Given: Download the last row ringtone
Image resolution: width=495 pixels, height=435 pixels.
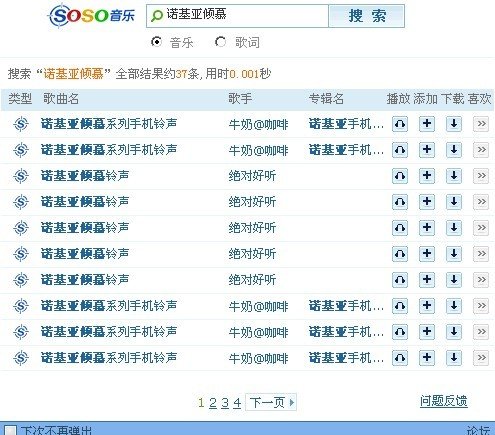Looking at the screenshot, I should click(454, 358).
